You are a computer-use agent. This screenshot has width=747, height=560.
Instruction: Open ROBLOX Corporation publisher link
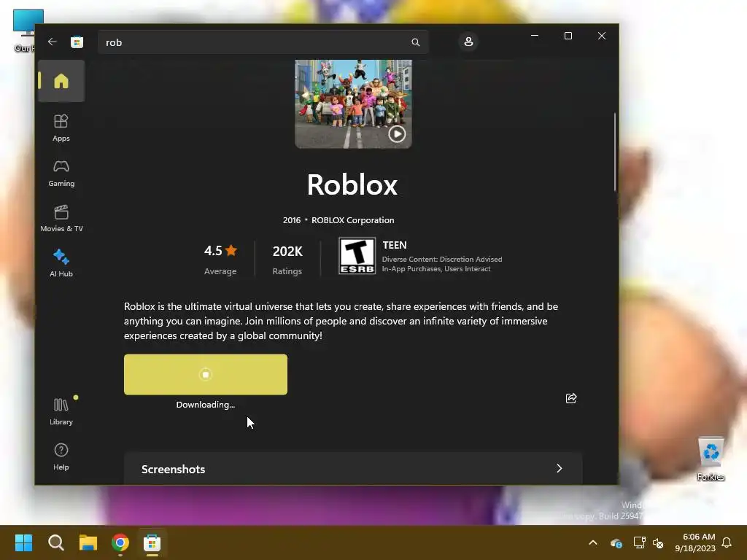click(352, 220)
